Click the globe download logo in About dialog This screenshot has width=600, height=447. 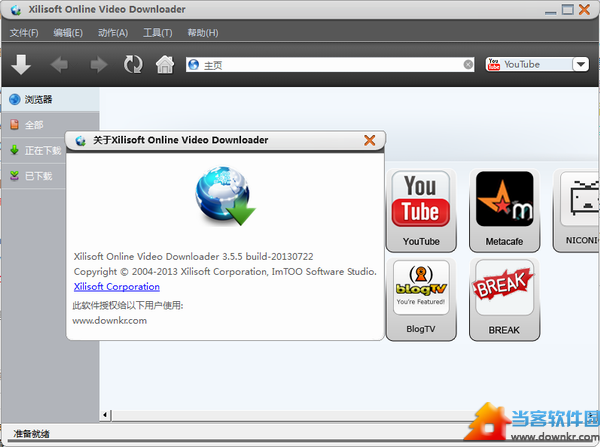coord(225,196)
